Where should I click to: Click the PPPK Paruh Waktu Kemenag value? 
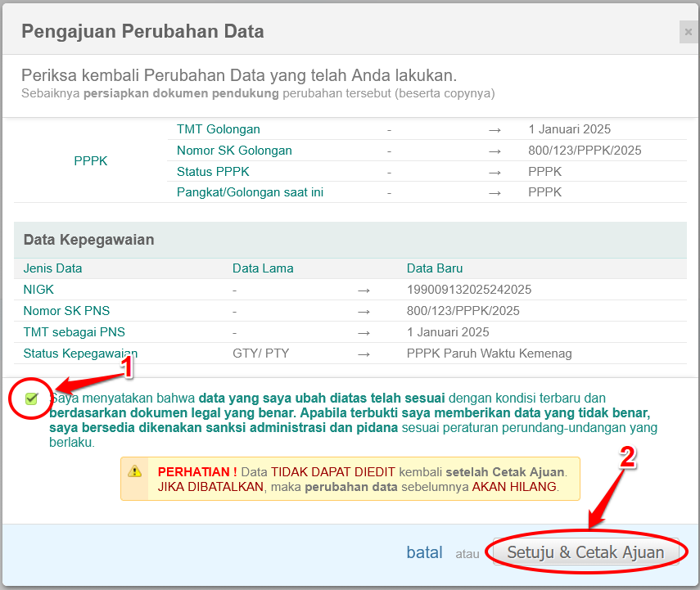click(x=489, y=354)
